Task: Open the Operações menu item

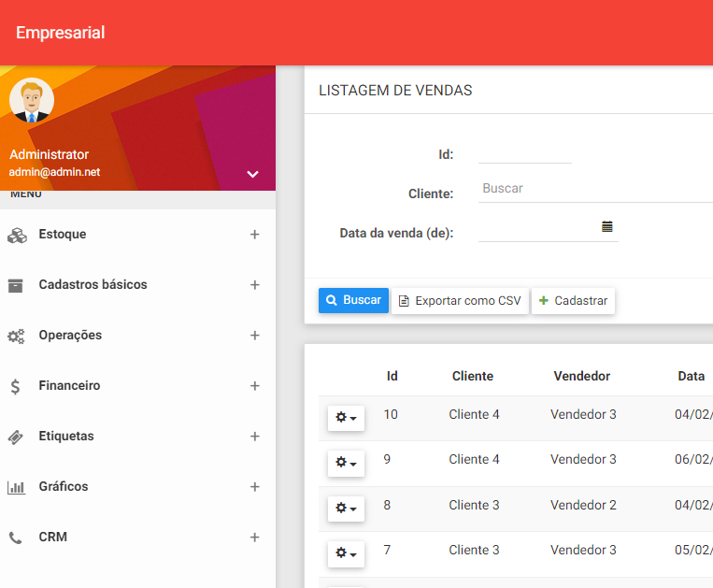Action: click(x=137, y=336)
